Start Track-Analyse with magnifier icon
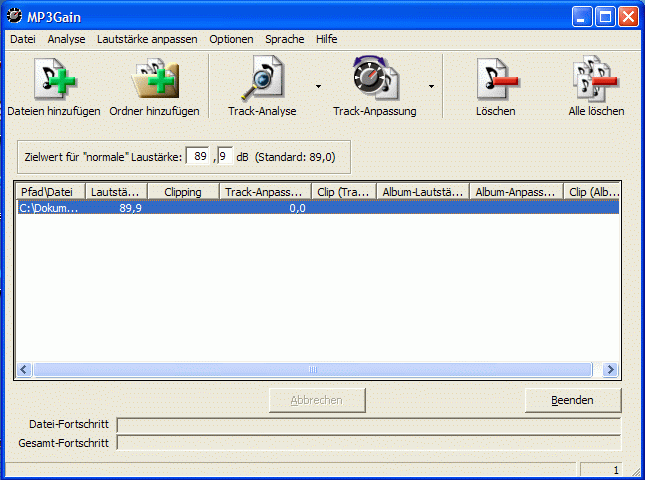Image resolution: width=645 pixels, height=480 pixels. point(262,79)
